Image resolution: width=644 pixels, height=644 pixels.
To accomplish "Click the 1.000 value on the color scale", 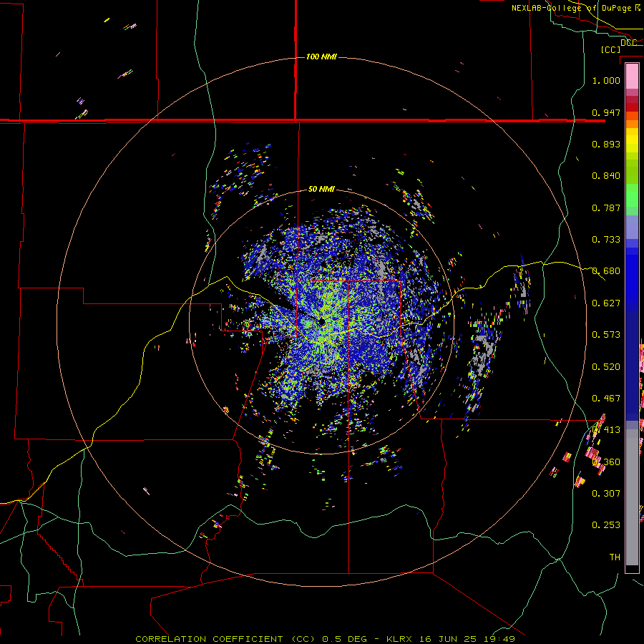I will pos(606,80).
